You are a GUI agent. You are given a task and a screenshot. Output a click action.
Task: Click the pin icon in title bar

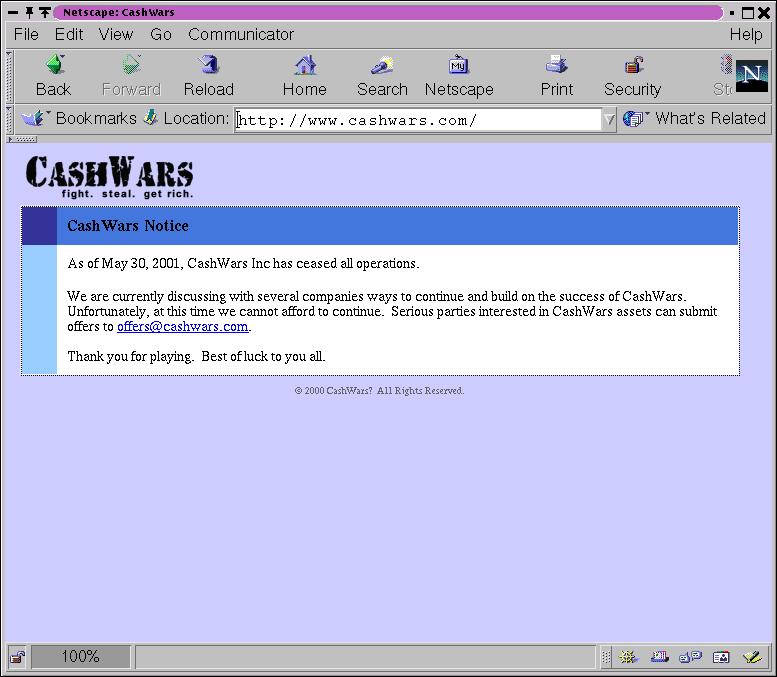point(30,12)
